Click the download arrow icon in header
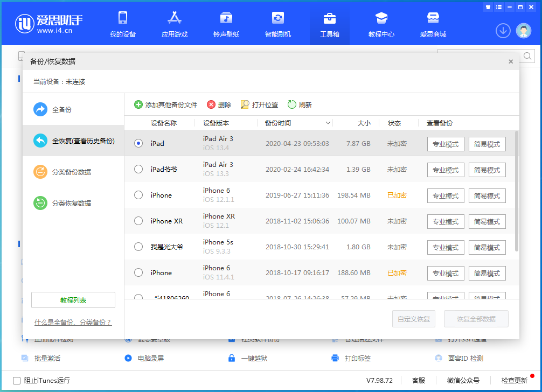The height and width of the screenshot is (392, 542). point(503,31)
